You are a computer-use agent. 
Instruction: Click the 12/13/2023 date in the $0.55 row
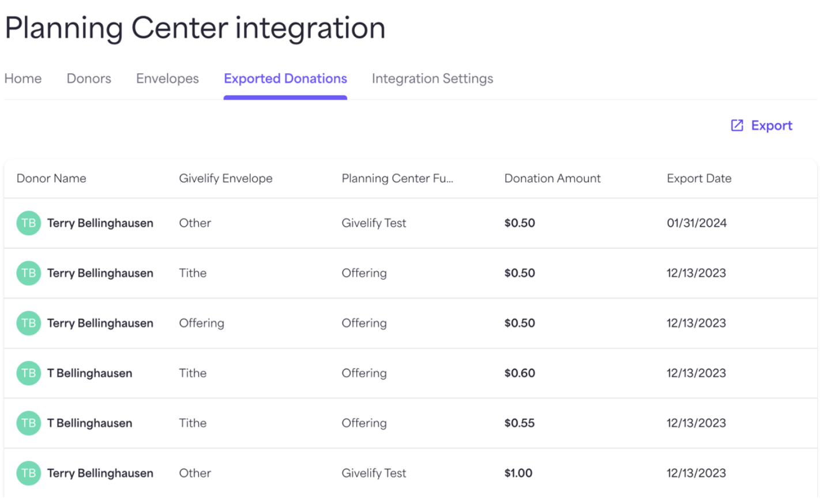point(696,423)
